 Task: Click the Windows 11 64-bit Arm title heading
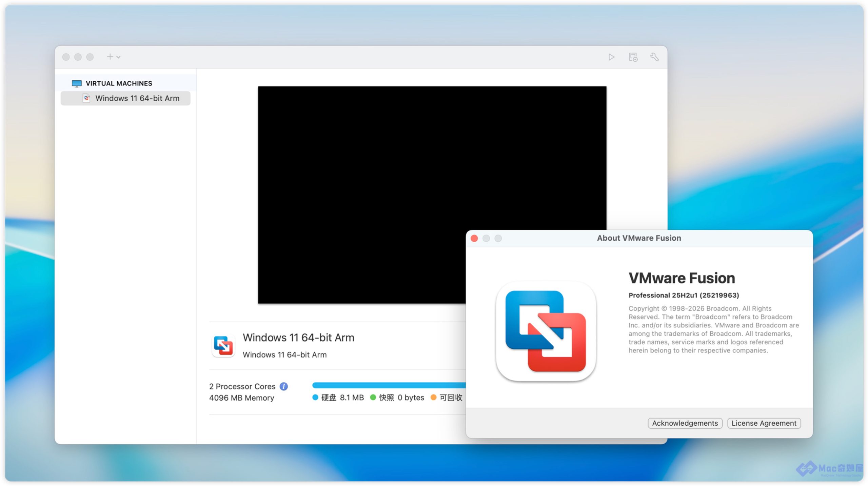point(298,338)
